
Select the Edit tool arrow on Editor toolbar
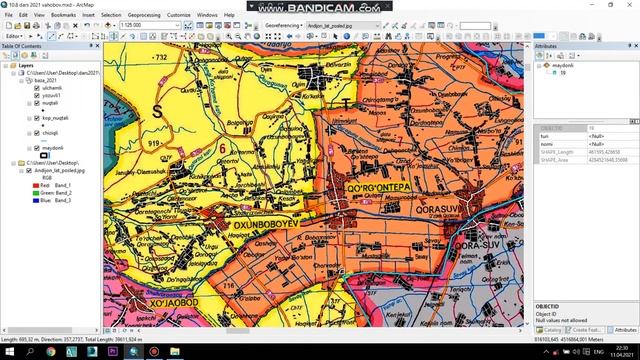click(x=31, y=36)
